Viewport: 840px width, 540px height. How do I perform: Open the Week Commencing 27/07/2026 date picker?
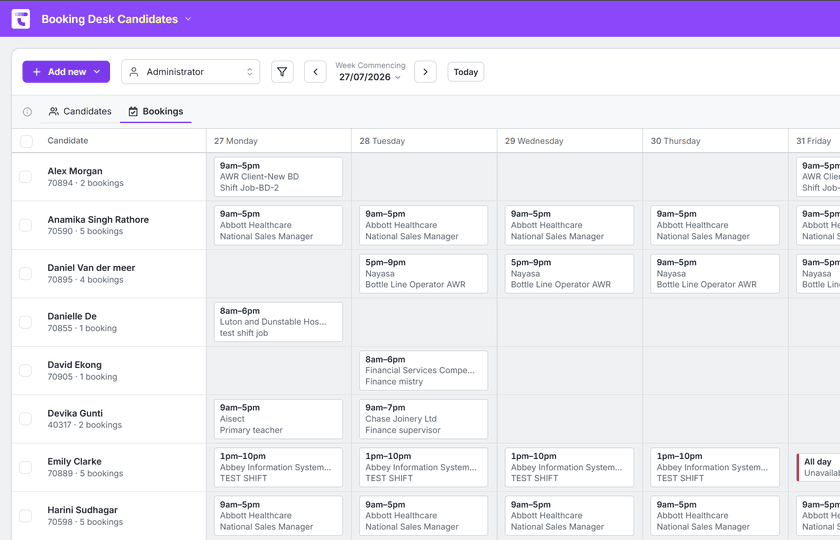(x=370, y=72)
